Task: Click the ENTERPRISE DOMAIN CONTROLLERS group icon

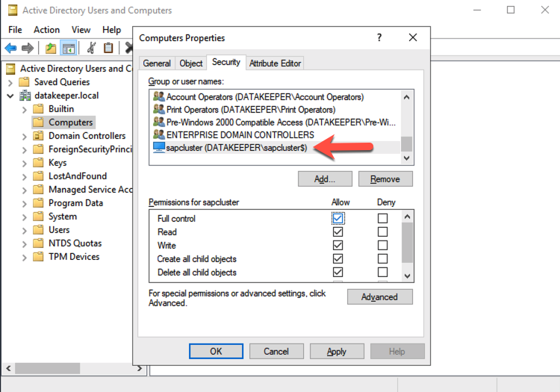Action: click(x=158, y=134)
